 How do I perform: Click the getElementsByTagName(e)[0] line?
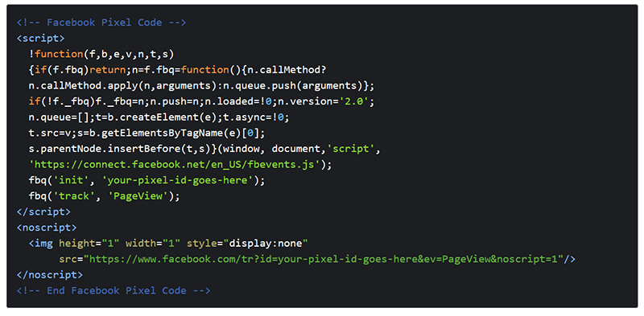(x=147, y=133)
